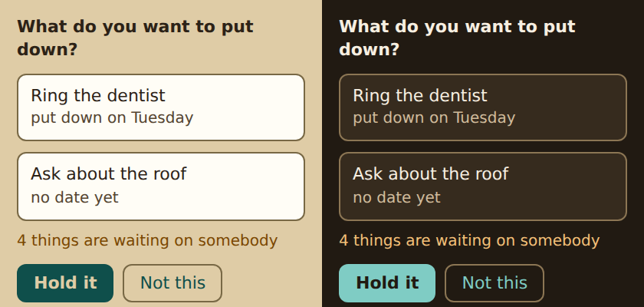Click the light panel heading What do you want
The height and width of the screenshot is (307, 644).
pos(135,38)
